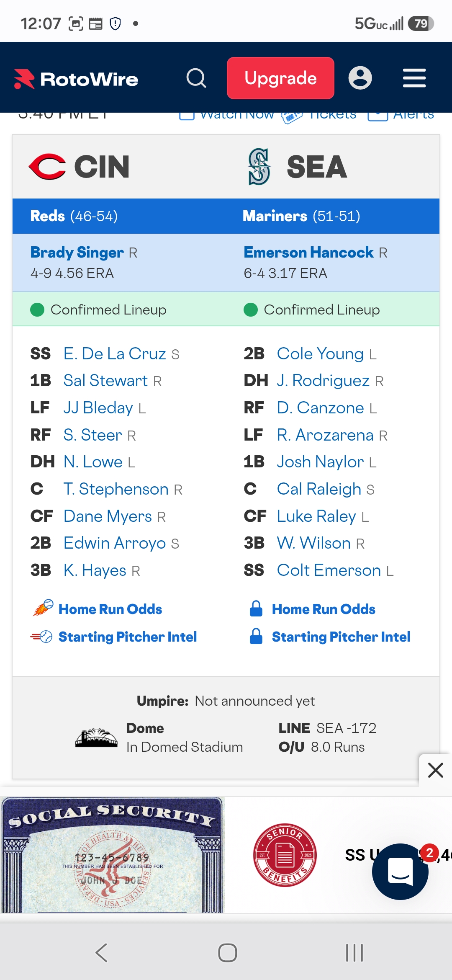Open the chat bubble widget

pyautogui.click(x=400, y=872)
